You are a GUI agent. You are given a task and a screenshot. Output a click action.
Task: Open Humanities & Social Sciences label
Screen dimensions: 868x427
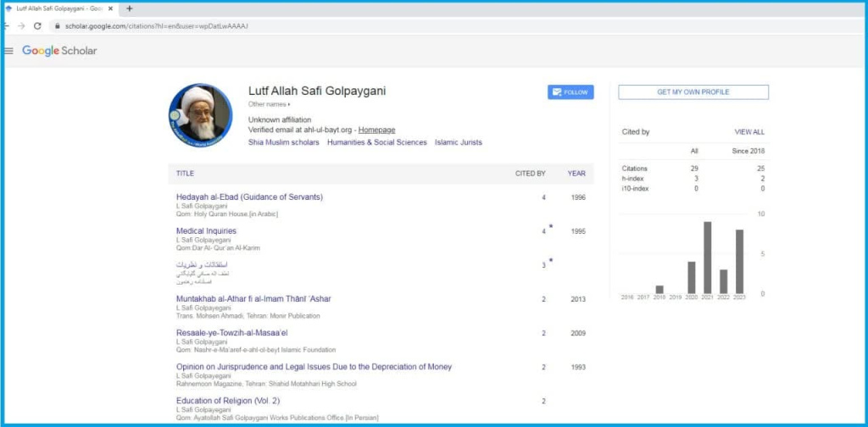(x=377, y=142)
